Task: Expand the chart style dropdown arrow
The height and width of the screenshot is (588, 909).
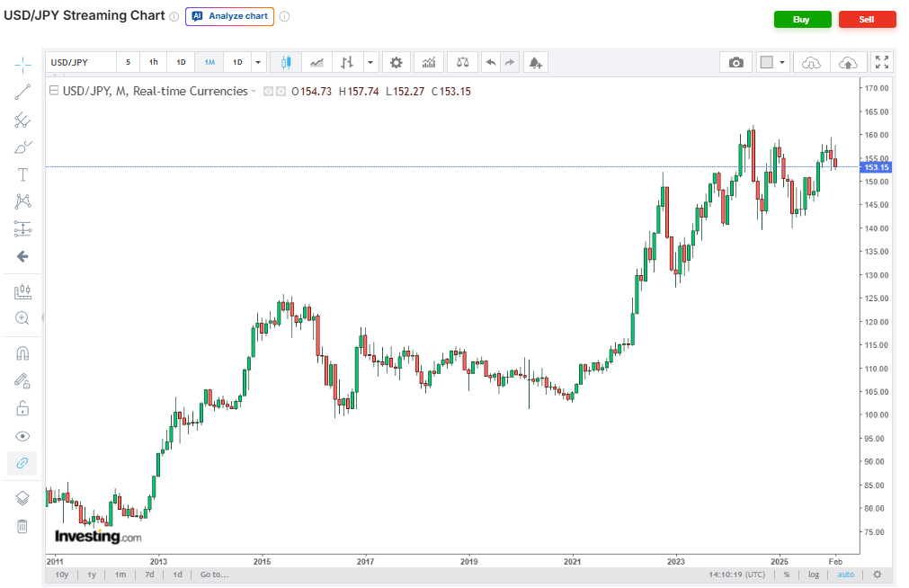Action: pos(370,62)
